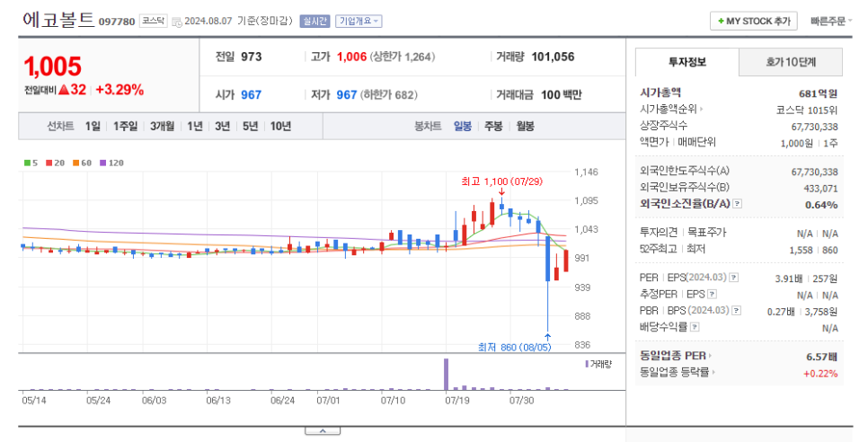
Task: Select 1년 line chart period
Action: pyautogui.click(x=195, y=126)
